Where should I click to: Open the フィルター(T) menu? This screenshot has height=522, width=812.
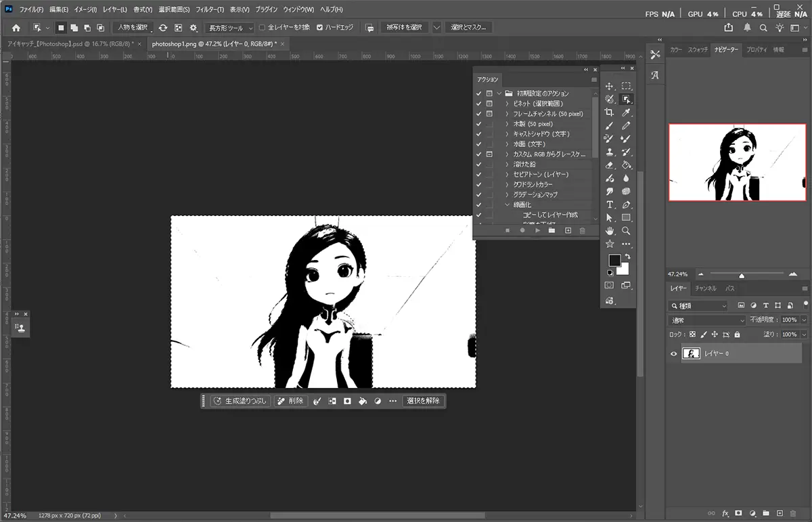(x=209, y=10)
